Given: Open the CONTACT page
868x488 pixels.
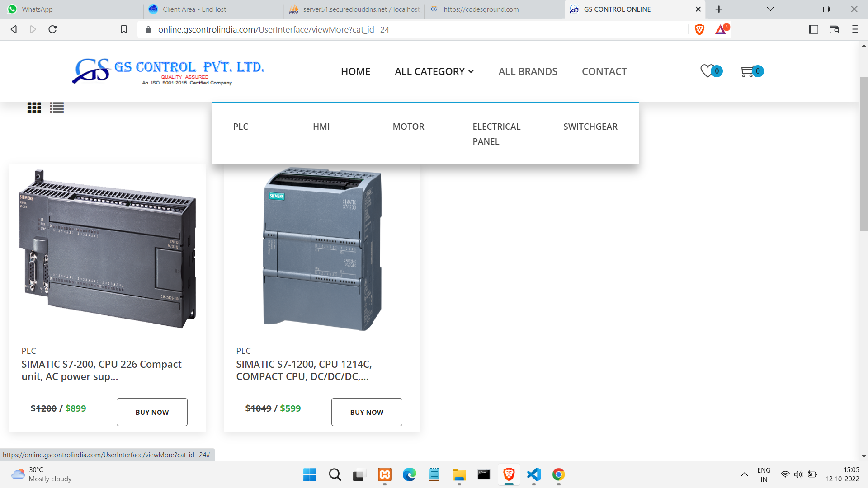Looking at the screenshot, I should (x=604, y=71).
